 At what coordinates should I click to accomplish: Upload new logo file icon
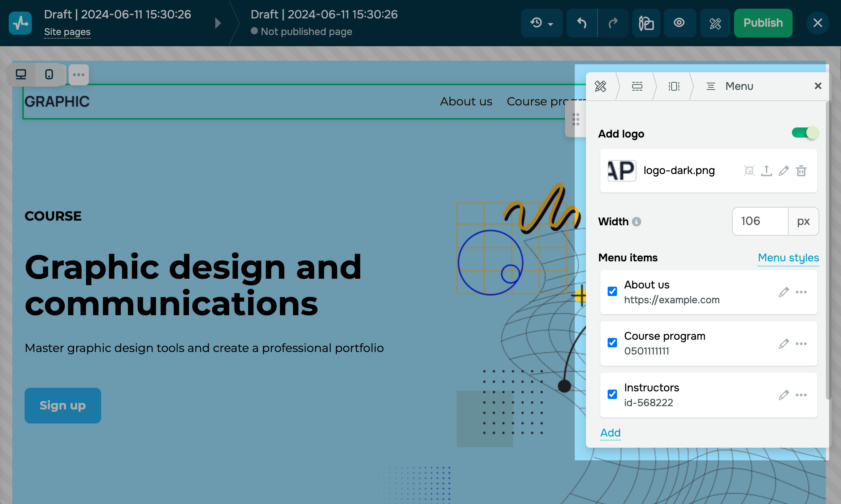(x=766, y=171)
